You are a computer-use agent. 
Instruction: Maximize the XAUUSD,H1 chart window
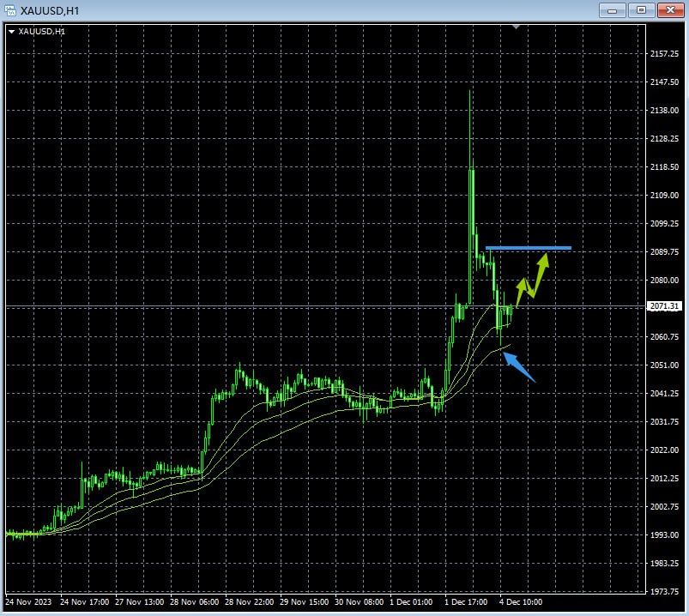641,10
